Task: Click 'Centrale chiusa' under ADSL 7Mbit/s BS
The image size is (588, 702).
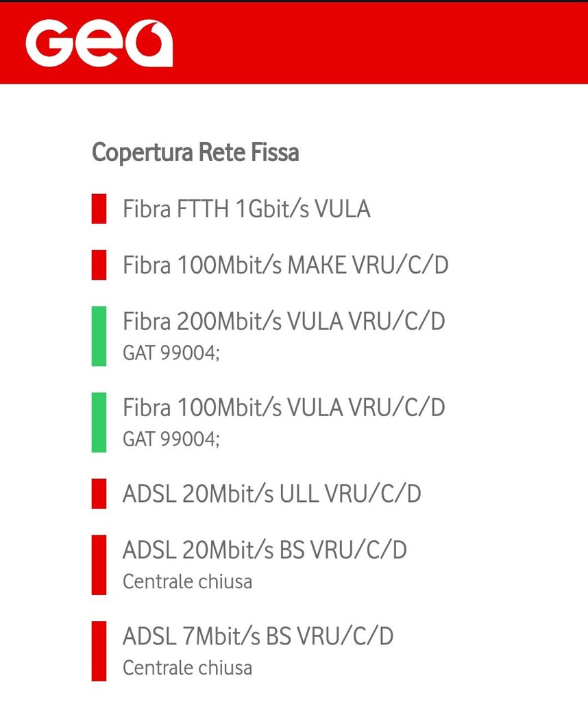Action: click(187, 668)
